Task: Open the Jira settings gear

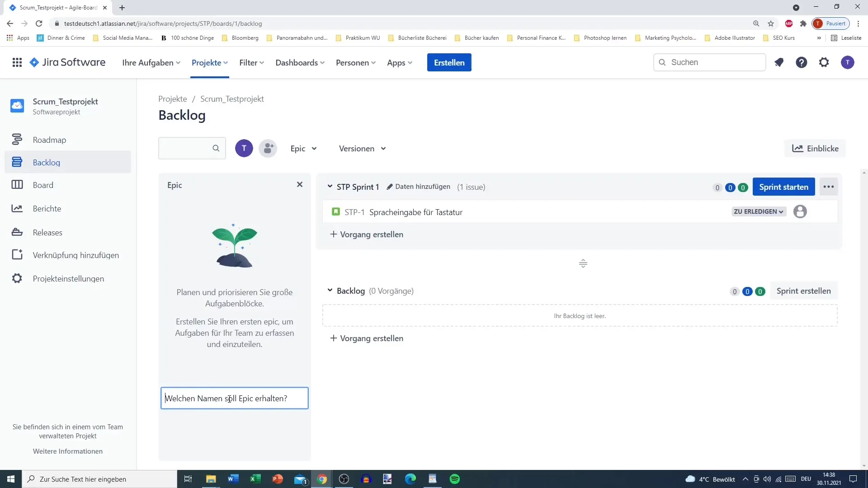Action: coord(824,62)
